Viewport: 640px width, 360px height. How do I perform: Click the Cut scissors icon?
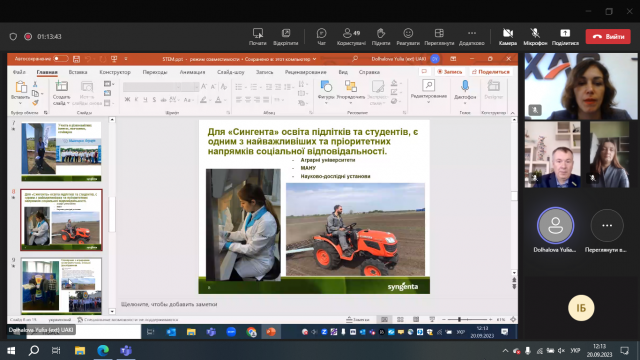pos(35,84)
